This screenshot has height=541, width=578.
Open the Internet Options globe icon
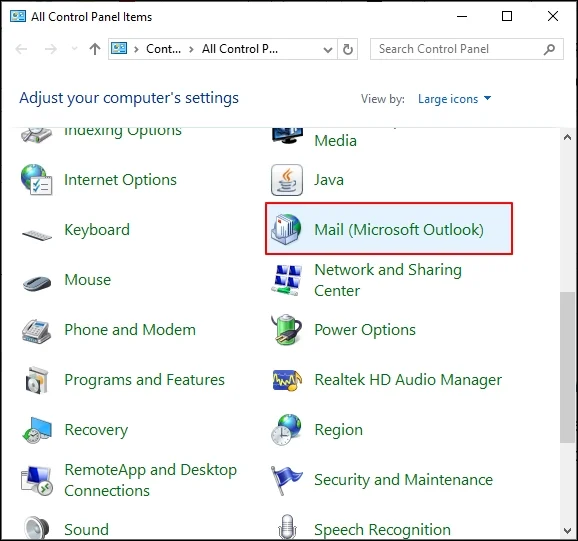(36, 179)
